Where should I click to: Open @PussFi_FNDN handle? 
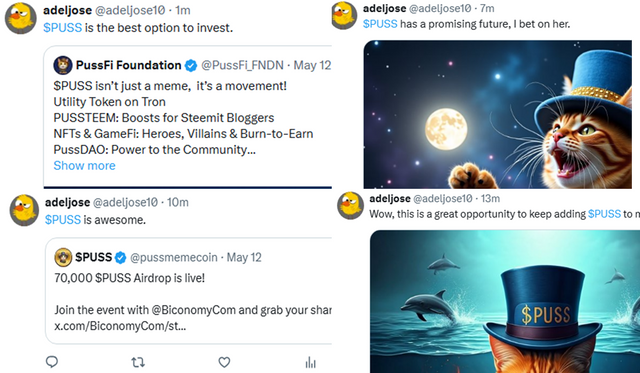tap(242, 65)
